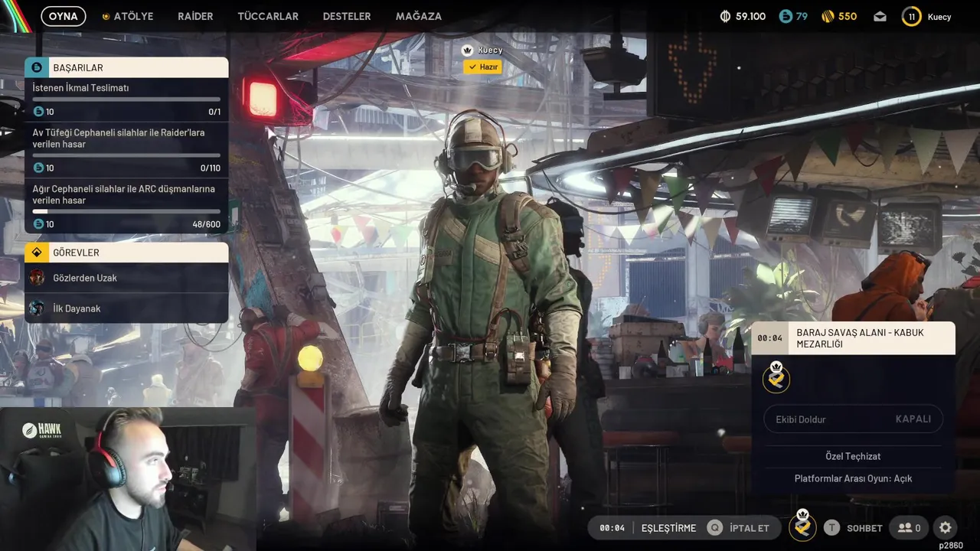The image size is (980, 551).
Task: Click the player emblem in the bottom bar
Action: [802, 526]
